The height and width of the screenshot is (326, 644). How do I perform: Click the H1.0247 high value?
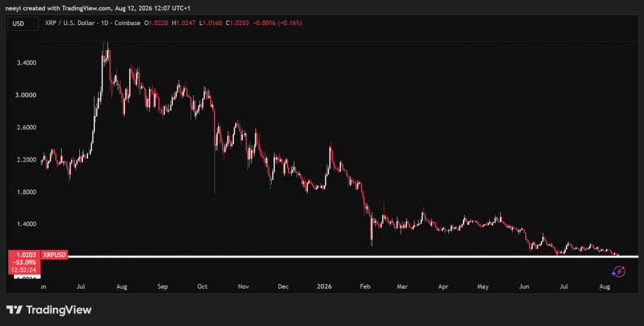(x=184, y=23)
